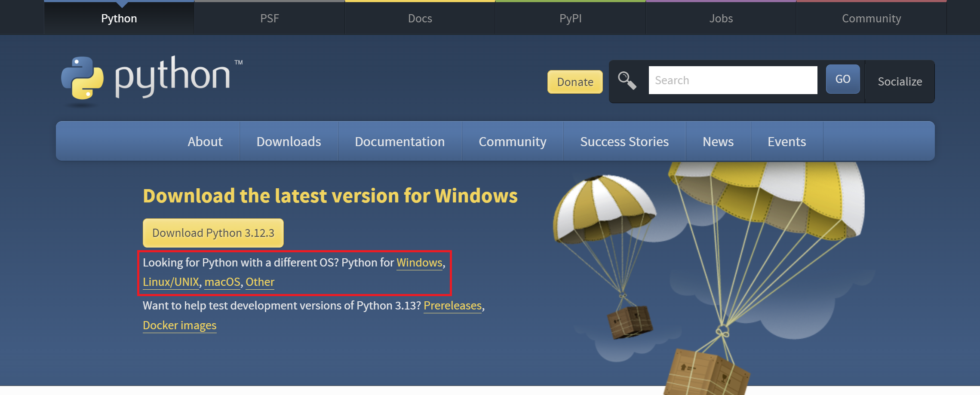
Task: Open the Jobs tab
Action: coord(721,18)
